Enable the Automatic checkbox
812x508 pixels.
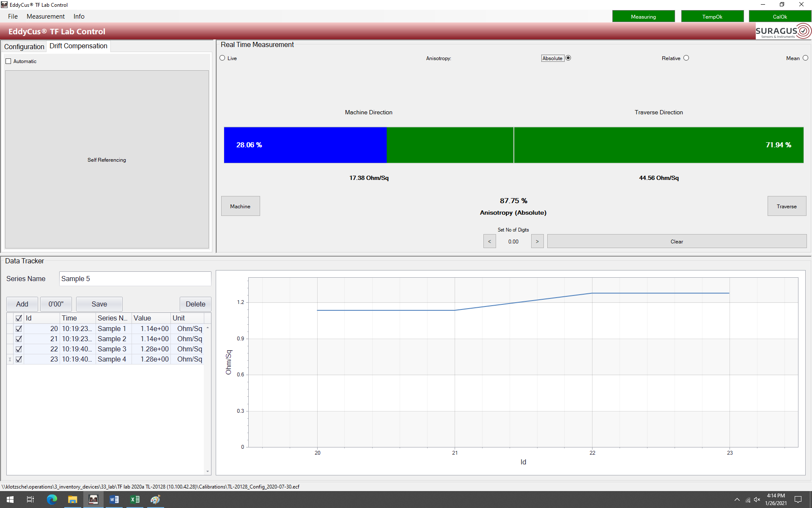tap(9, 61)
